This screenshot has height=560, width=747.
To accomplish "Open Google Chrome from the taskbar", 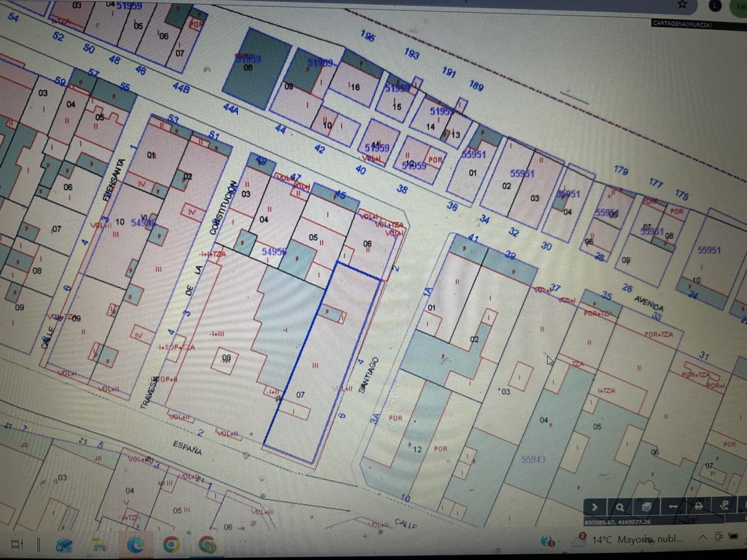I will [171, 545].
